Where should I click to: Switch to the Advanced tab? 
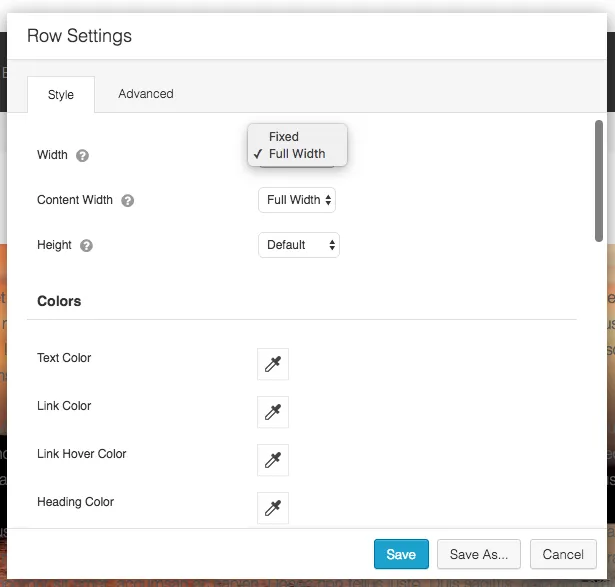point(146,94)
